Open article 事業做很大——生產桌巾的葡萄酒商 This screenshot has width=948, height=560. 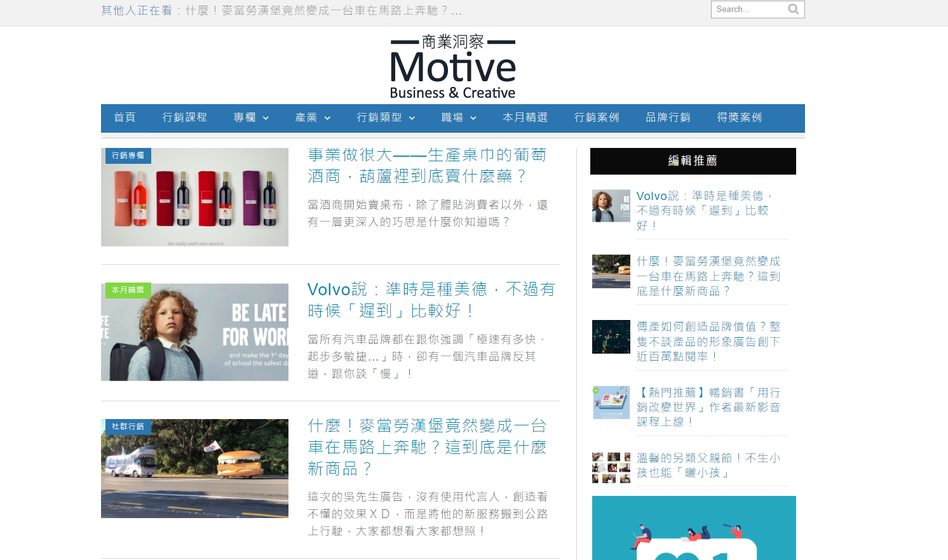click(x=427, y=165)
